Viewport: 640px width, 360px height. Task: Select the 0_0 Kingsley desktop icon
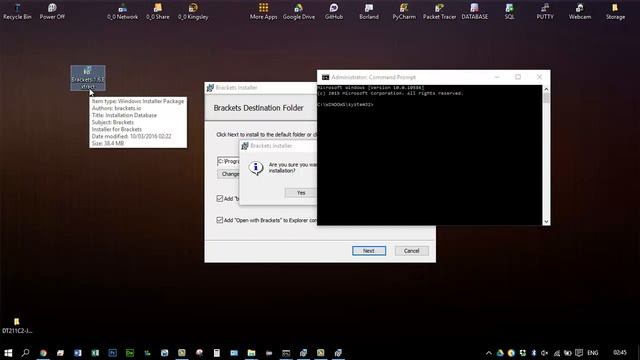pyautogui.click(x=193, y=11)
